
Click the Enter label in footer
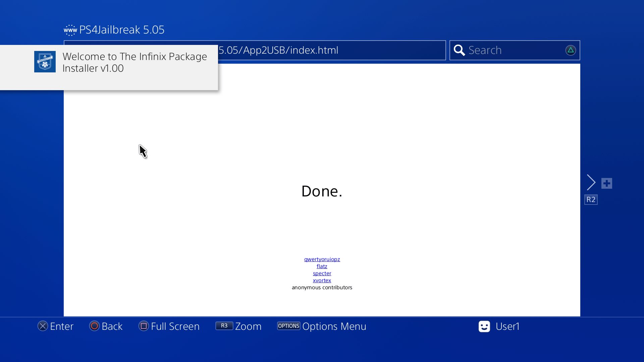(x=62, y=326)
